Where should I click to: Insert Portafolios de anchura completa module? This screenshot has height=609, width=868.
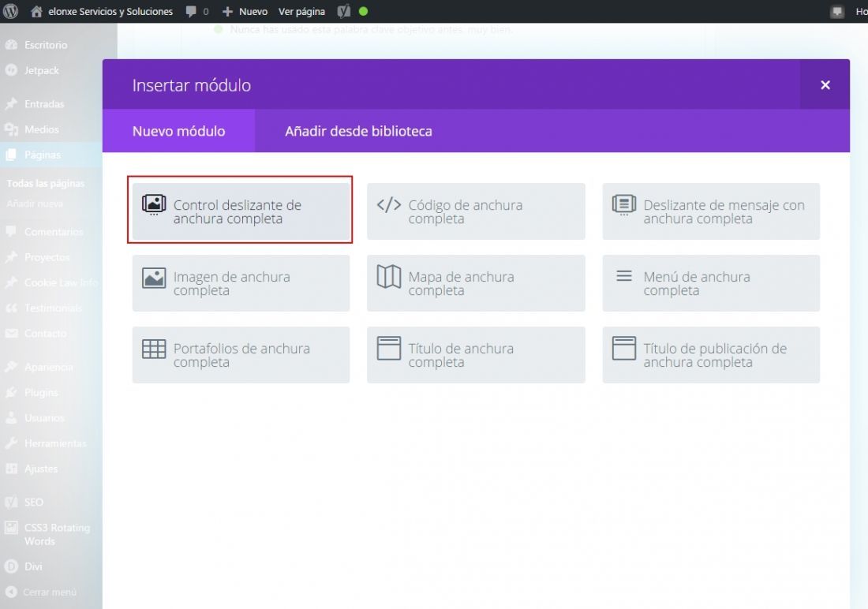point(241,355)
